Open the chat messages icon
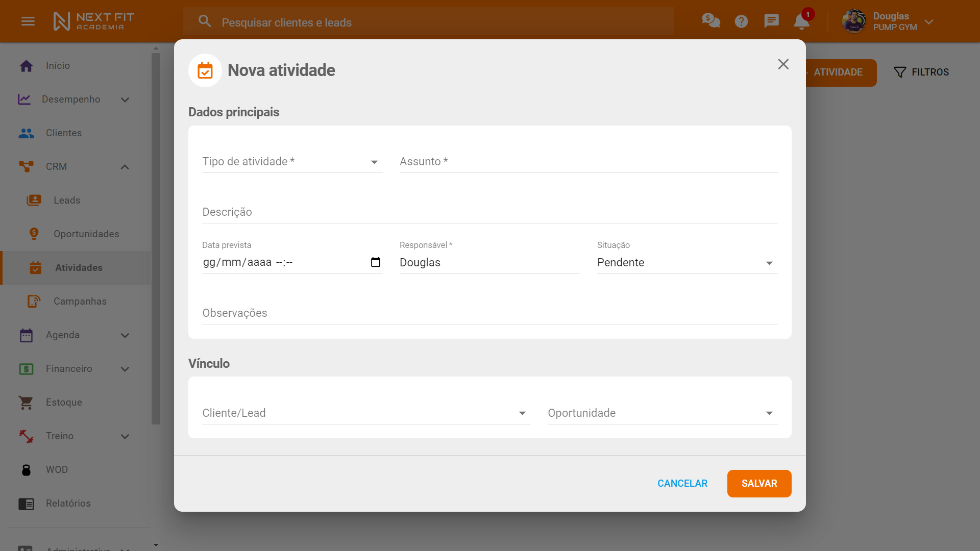This screenshot has height=551, width=980. [x=771, y=21]
